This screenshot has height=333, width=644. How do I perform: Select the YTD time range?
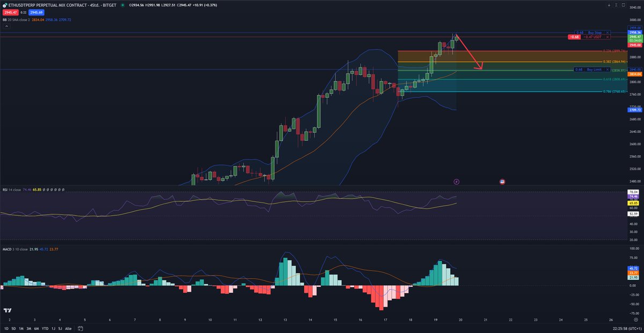pyautogui.click(x=45, y=328)
